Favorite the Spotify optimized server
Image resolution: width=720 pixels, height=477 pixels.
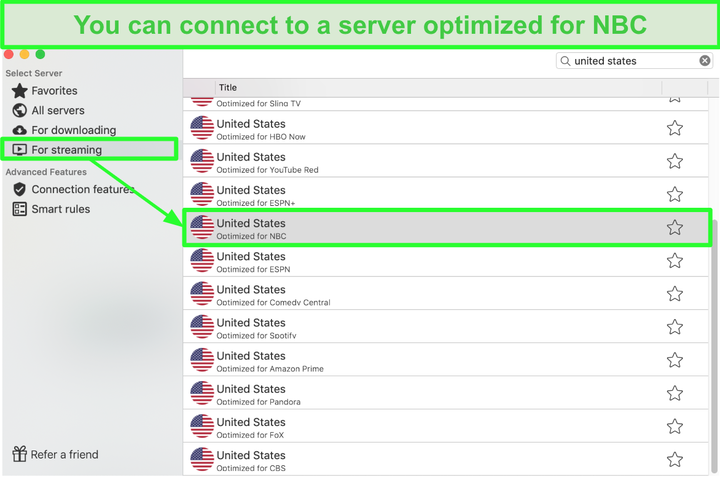click(675, 327)
